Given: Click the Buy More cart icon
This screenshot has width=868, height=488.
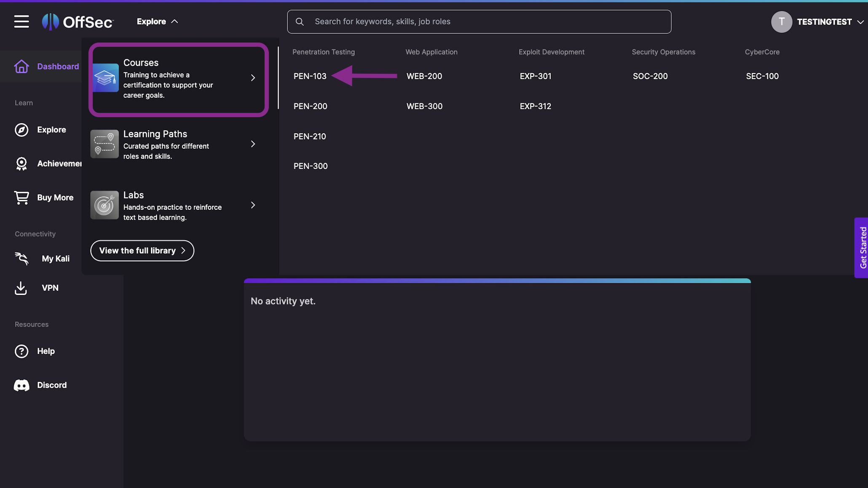Looking at the screenshot, I should tap(21, 198).
